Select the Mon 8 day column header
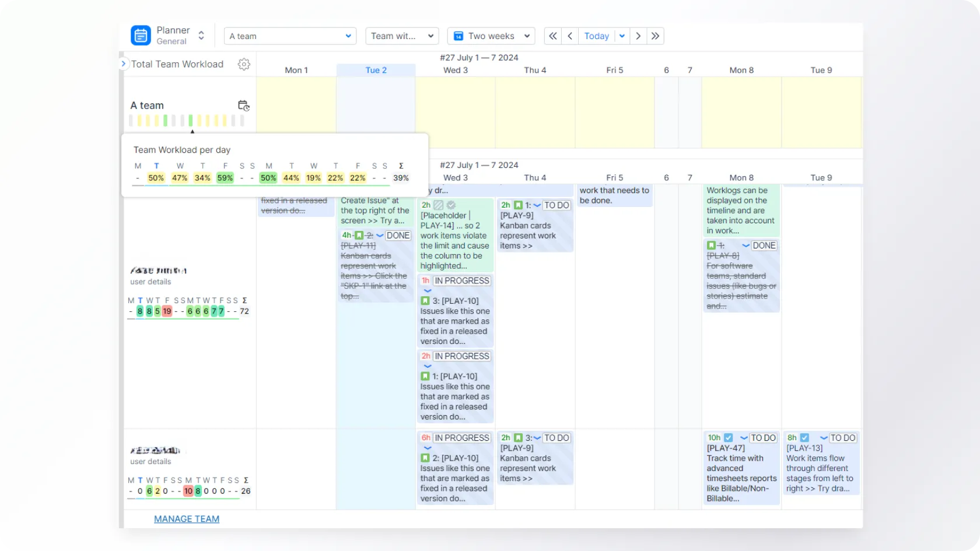This screenshot has width=980, height=551. tap(741, 70)
